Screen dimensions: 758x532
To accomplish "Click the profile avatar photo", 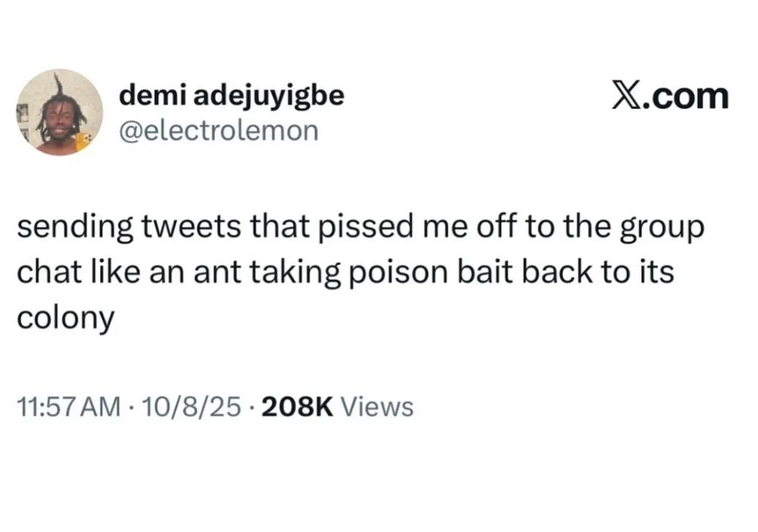I will (x=60, y=112).
